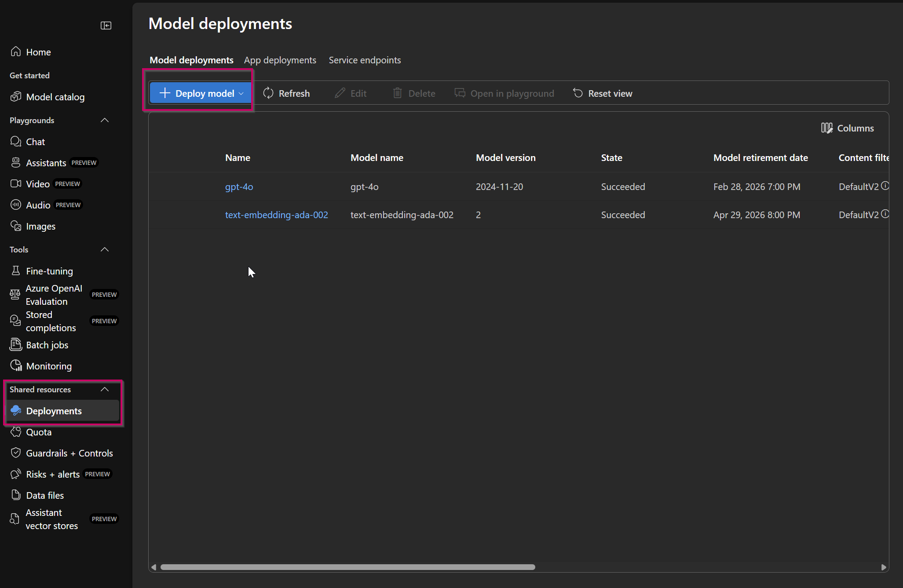Open the gpt-4o deployment link
The image size is (903, 588).
(x=239, y=186)
